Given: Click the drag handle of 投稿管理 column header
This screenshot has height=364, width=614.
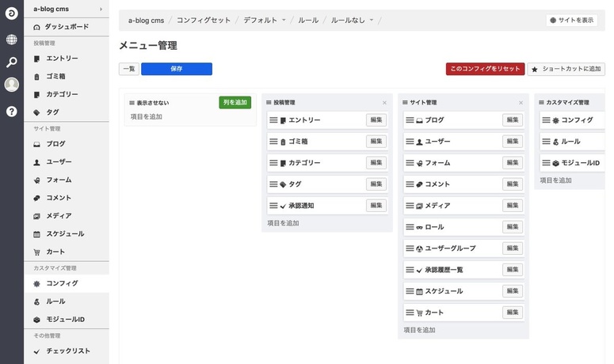Looking at the screenshot, I should tap(268, 103).
